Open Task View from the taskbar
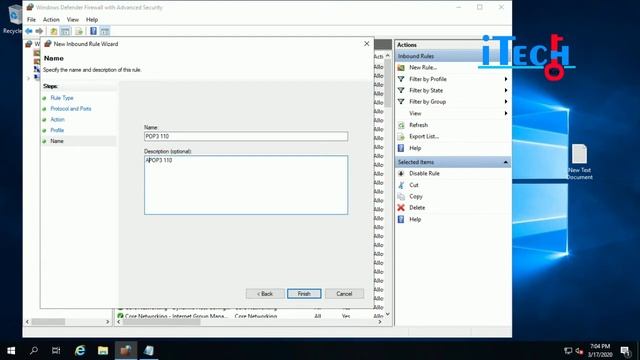The image size is (640, 360). coord(56,350)
